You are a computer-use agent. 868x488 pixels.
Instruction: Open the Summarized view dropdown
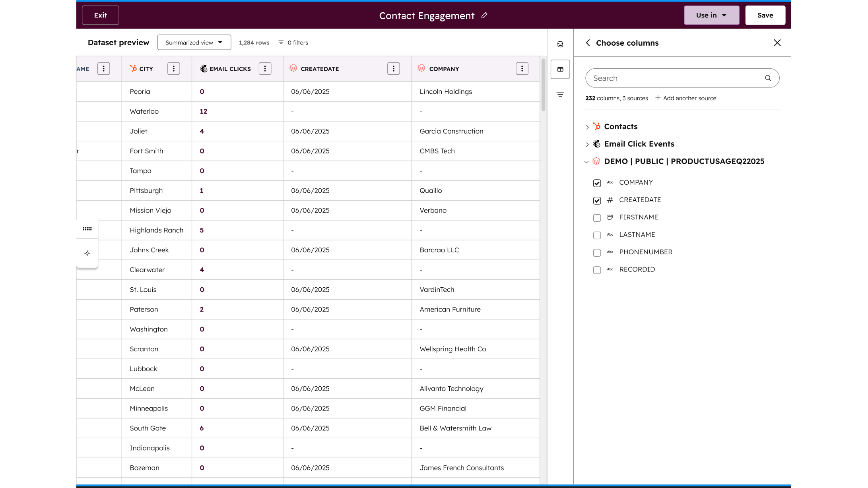click(x=194, y=43)
